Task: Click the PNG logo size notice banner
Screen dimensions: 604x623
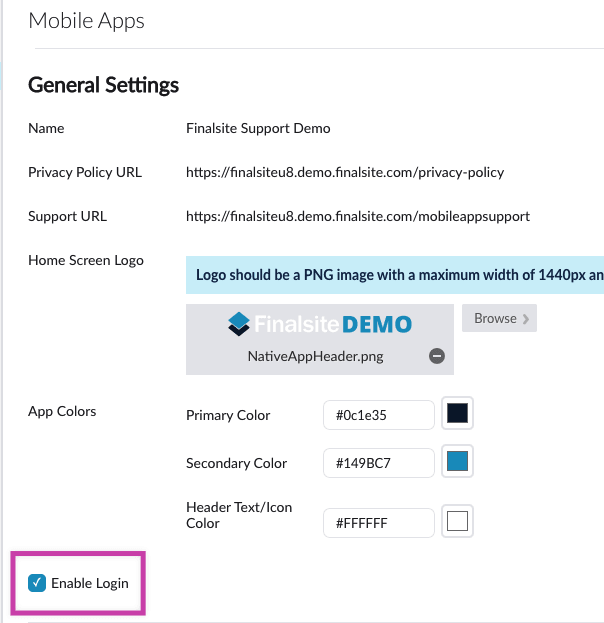Action: pos(394,275)
